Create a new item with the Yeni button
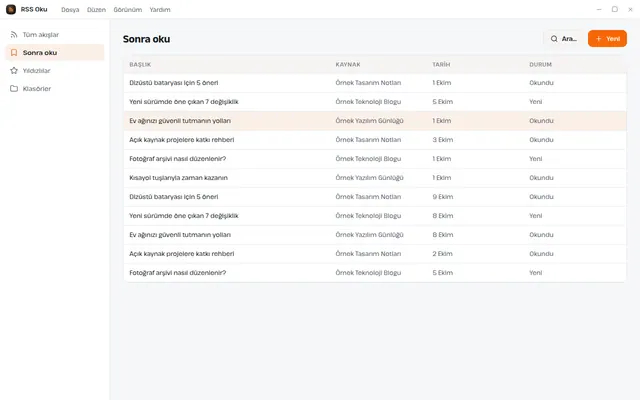 coord(607,39)
